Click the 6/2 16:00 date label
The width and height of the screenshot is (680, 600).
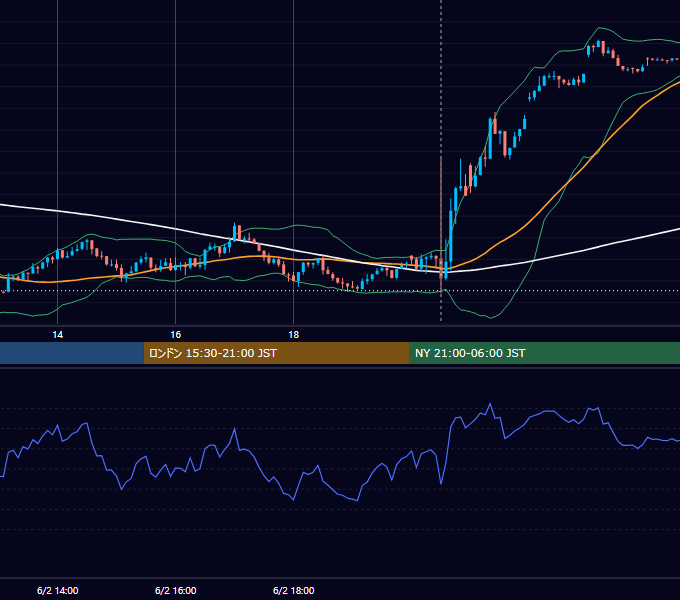[x=176, y=590]
